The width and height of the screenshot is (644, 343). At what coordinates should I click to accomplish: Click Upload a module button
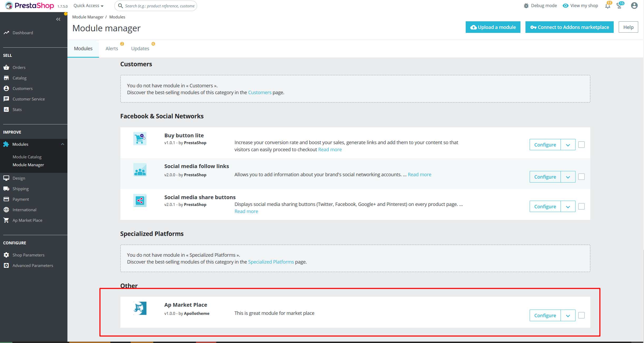(493, 27)
